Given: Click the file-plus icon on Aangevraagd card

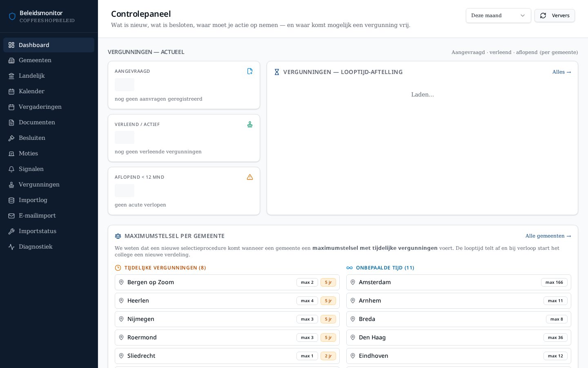Looking at the screenshot, I should tap(250, 71).
